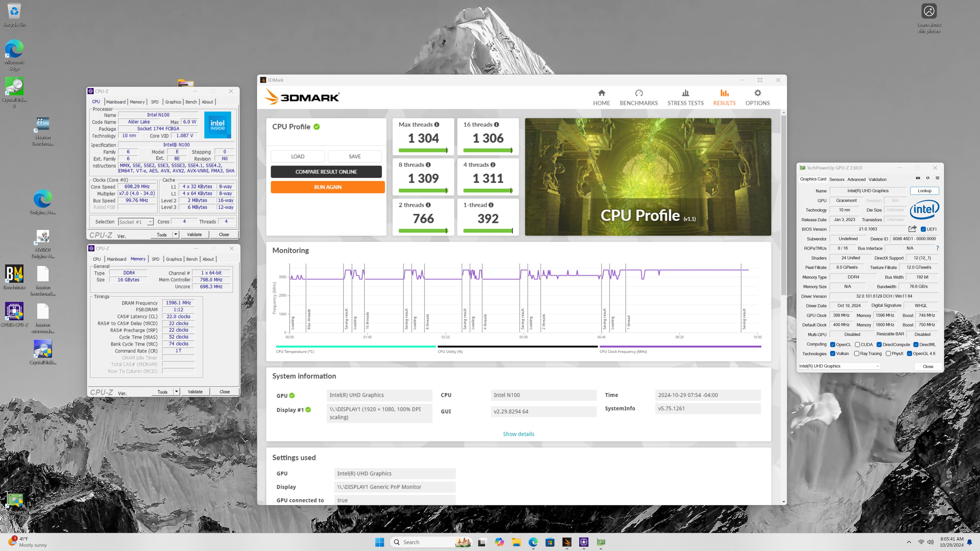Click Show details link in System information
The image size is (980, 551).
(x=518, y=434)
